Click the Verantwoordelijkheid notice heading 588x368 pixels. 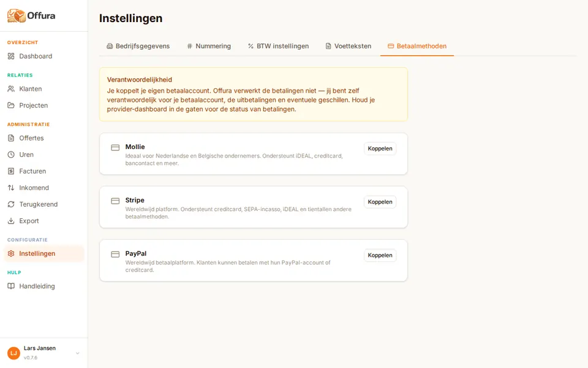[x=140, y=80]
